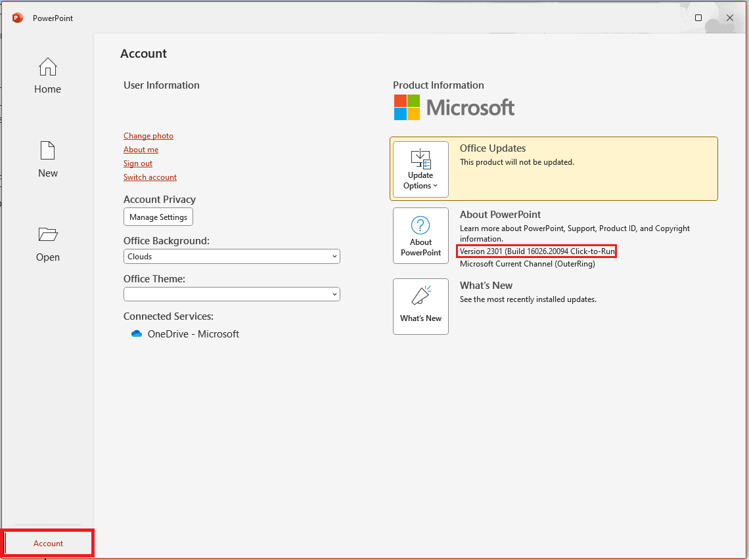This screenshot has height=560, width=749.
Task: Click the OneDrive cloud icon
Action: tap(137, 334)
